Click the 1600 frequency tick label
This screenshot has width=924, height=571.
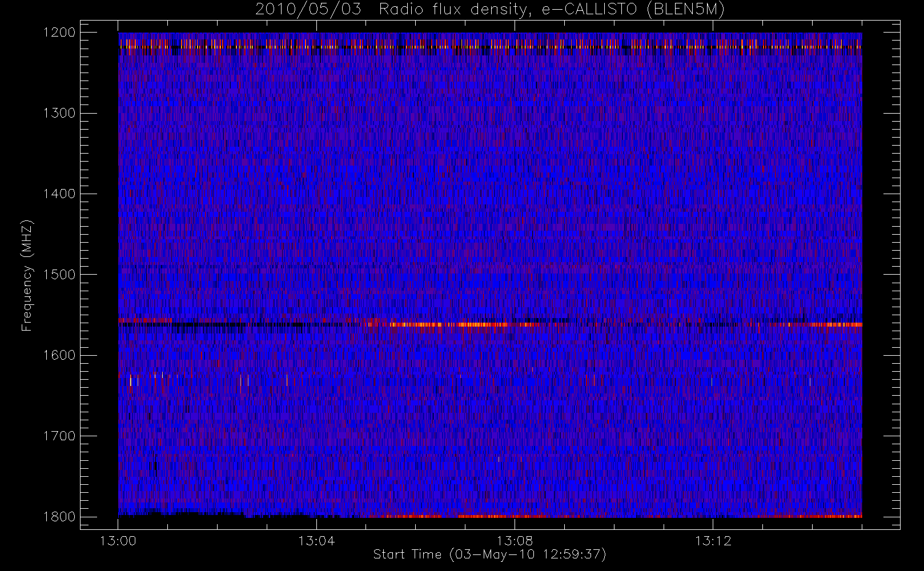tap(59, 355)
